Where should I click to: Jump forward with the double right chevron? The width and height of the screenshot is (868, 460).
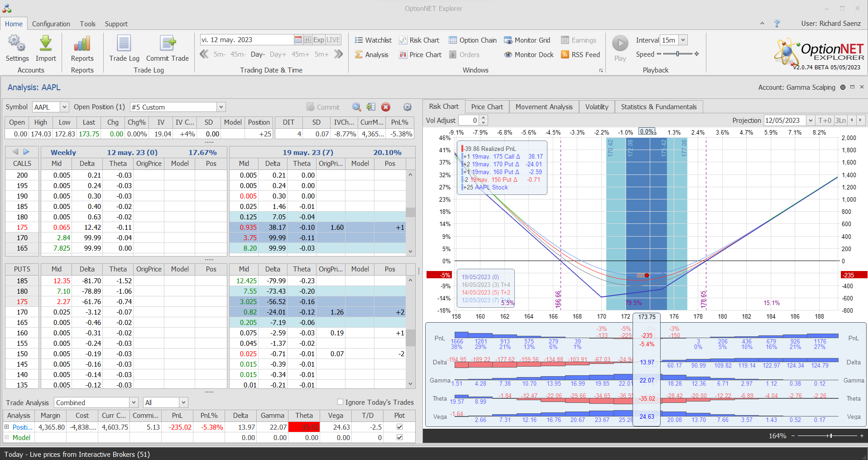point(339,54)
